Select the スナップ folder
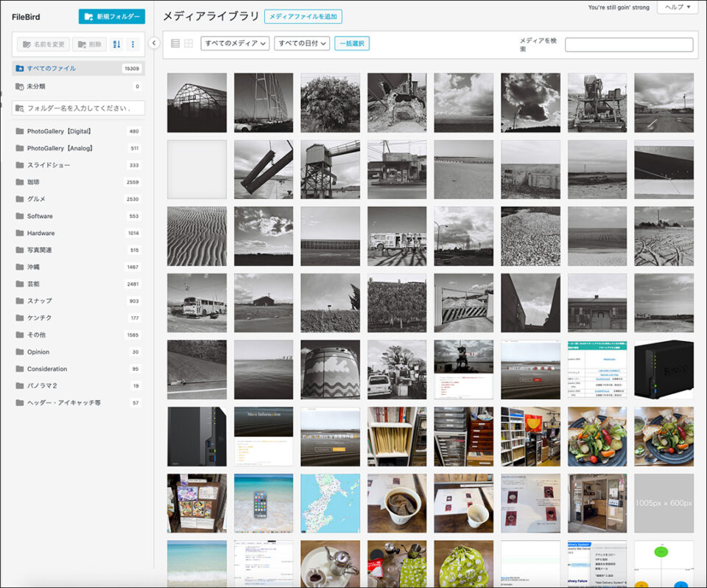Viewport: 707px width, 588px height. click(78, 301)
